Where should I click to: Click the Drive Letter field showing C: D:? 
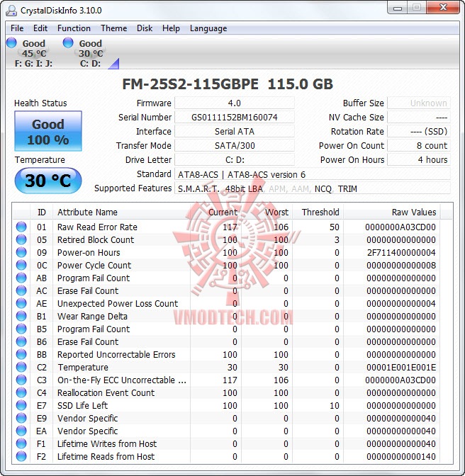[234, 159]
